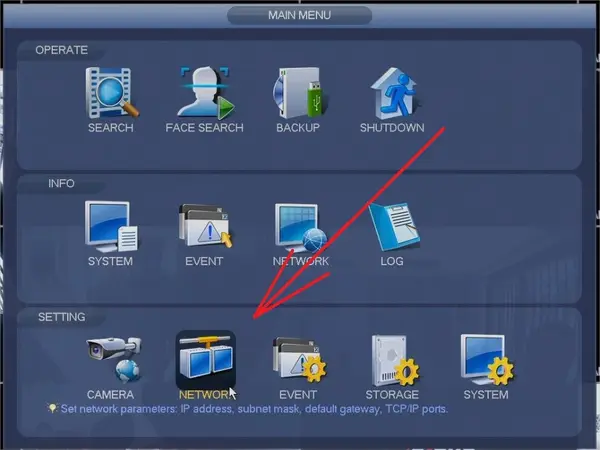Launch the Backup icon with USB drive
Viewport: 600px width, 450px height.
[x=298, y=93]
